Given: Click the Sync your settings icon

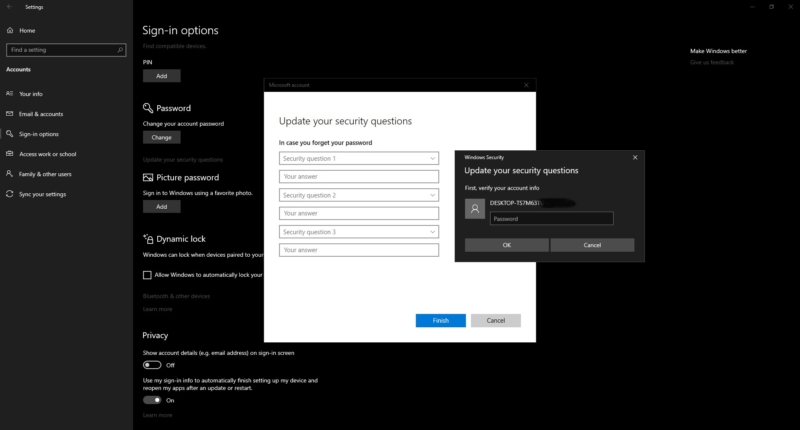Looking at the screenshot, I should click(x=10, y=194).
